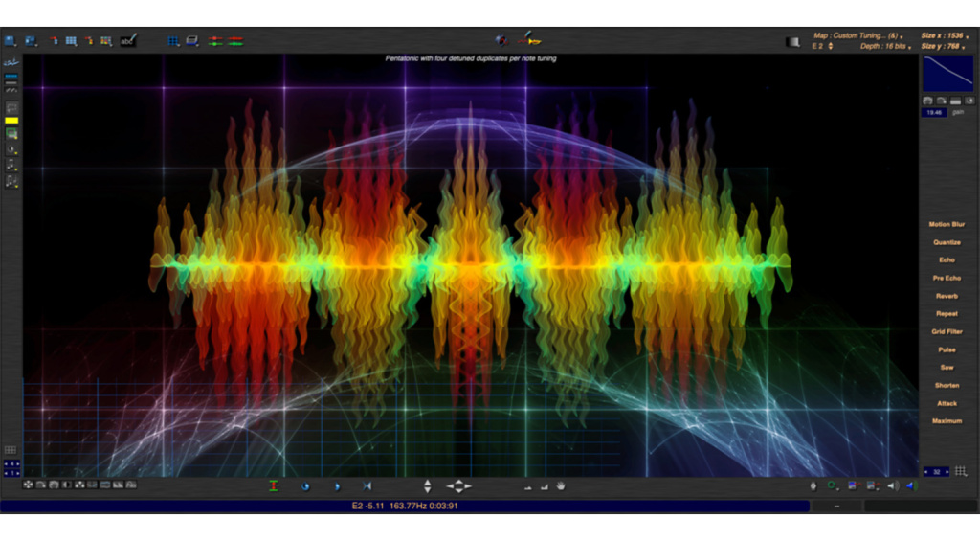Select the brush stroke tool in left sidebar
Screen dimensions: 980x541
(x=11, y=62)
